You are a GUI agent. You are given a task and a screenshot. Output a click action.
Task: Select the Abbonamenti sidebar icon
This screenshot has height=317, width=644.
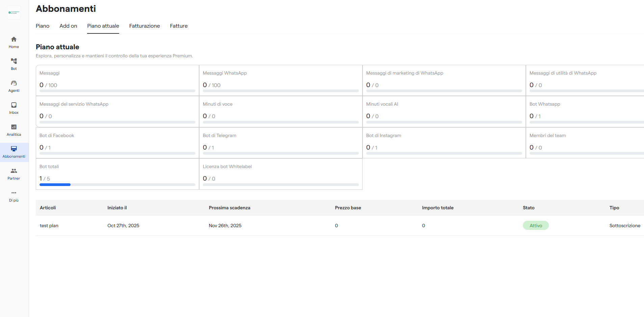(x=14, y=149)
